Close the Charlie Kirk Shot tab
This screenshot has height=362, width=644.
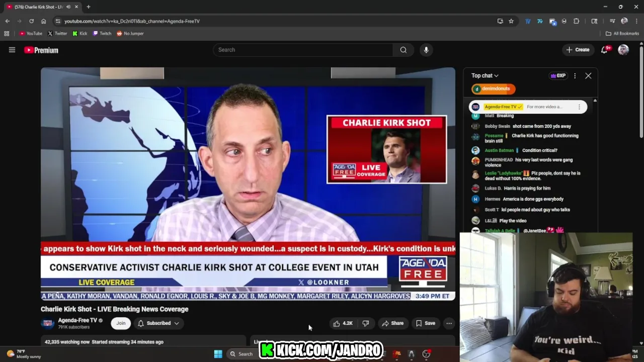coord(76,7)
